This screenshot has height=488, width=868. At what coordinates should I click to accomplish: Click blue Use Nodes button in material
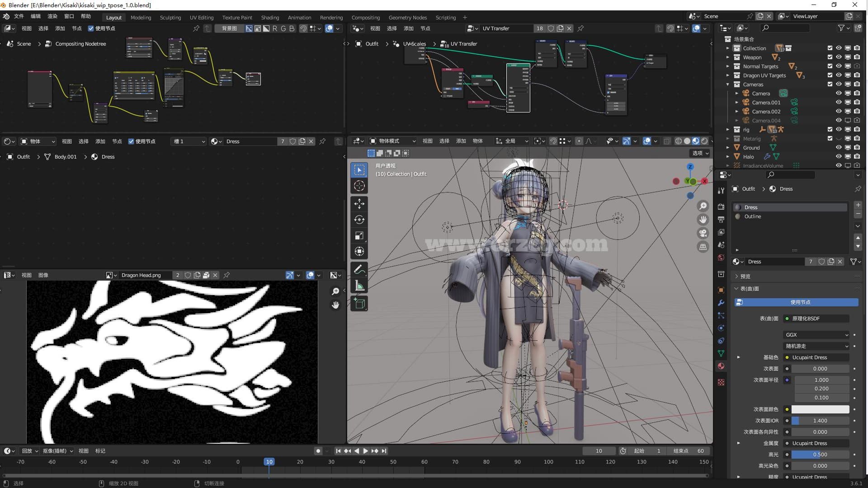tap(796, 302)
